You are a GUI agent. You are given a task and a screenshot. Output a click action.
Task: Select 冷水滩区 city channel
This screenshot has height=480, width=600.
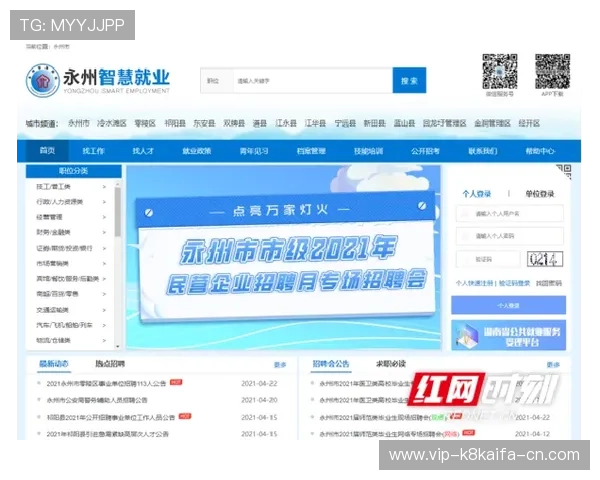(111, 123)
